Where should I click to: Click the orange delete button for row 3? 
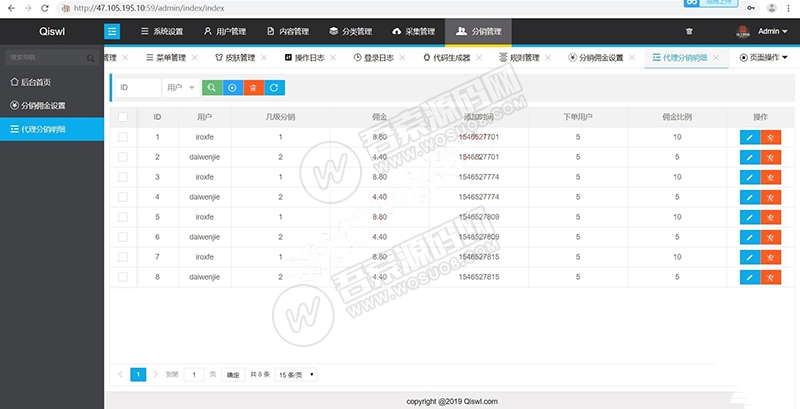pyautogui.click(x=770, y=177)
